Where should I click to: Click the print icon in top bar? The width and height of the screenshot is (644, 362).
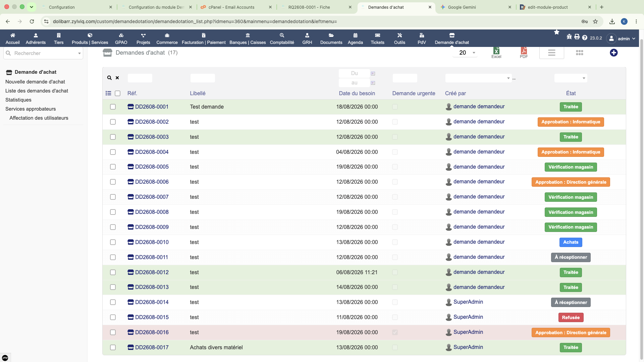coord(577,37)
